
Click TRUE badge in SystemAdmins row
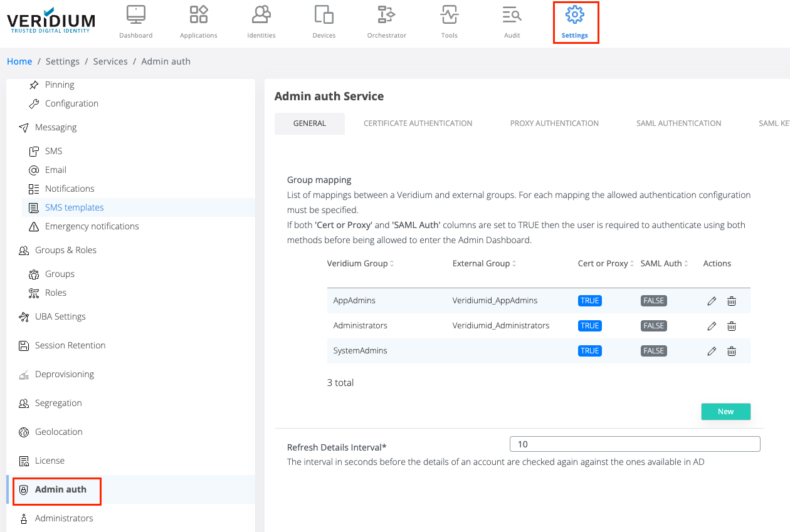589,351
